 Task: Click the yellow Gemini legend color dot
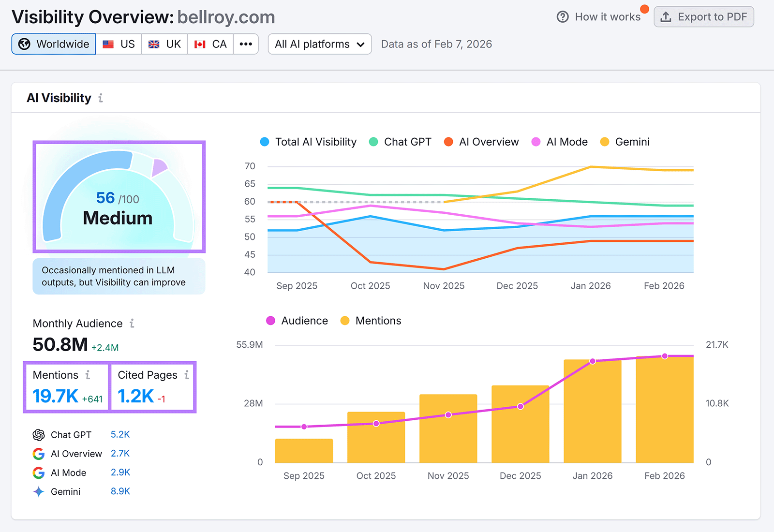point(604,142)
